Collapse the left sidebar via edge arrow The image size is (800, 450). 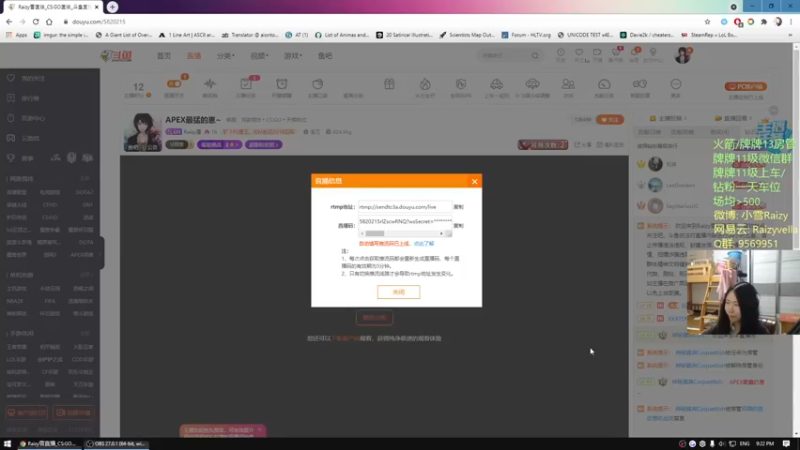(x=101, y=253)
